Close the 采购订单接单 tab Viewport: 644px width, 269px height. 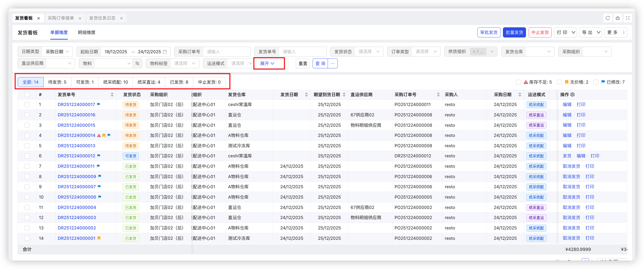click(80, 18)
